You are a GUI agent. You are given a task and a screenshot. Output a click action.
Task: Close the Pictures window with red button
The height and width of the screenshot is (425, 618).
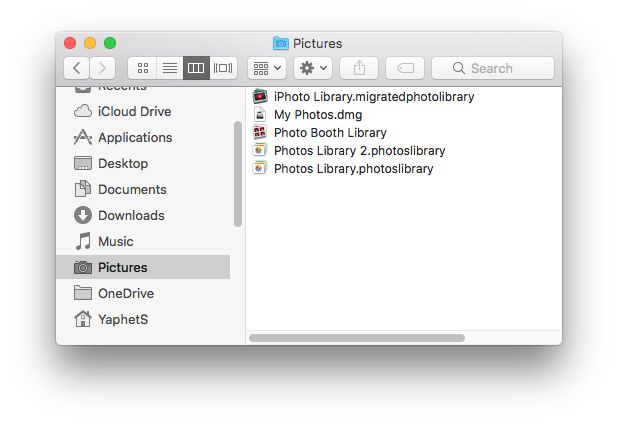[x=70, y=43]
